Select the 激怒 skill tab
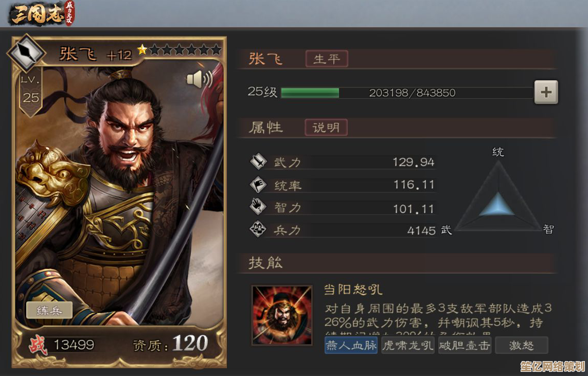 522,345
